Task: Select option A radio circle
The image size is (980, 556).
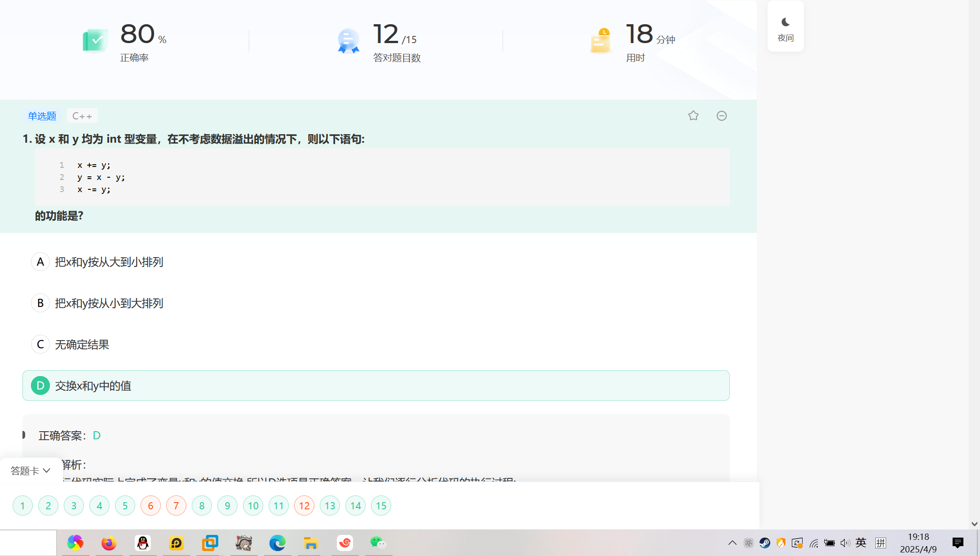Action: pos(40,262)
